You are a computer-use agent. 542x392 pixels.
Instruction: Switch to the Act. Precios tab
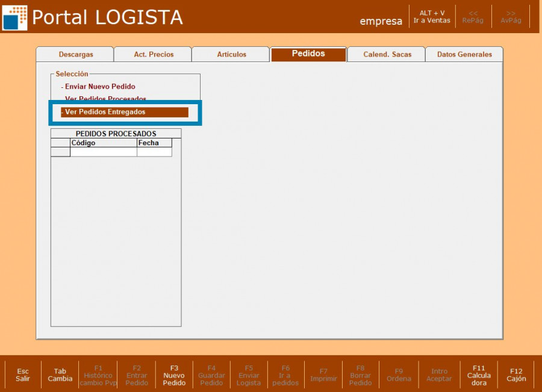click(153, 55)
